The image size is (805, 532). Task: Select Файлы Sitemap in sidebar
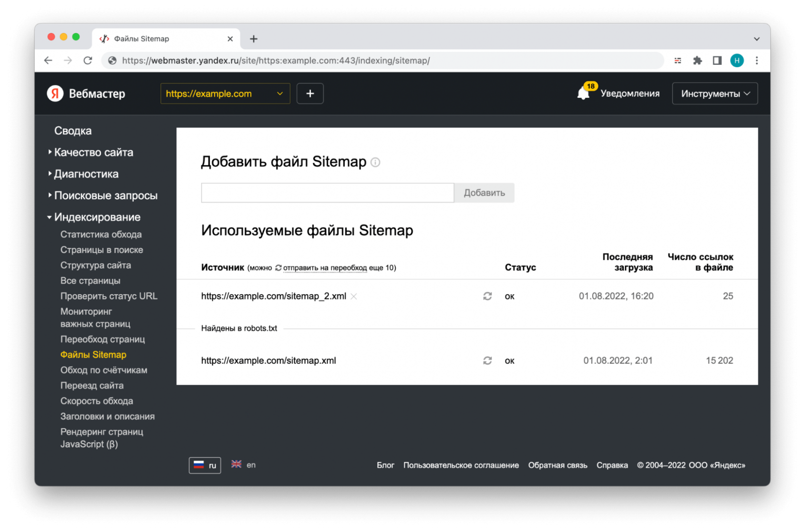click(x=93, y=355)
